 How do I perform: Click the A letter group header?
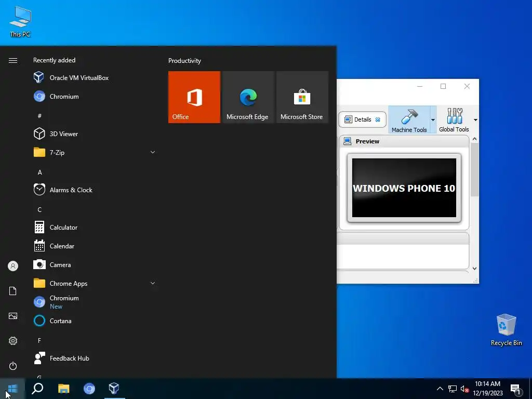coord(39,172)
